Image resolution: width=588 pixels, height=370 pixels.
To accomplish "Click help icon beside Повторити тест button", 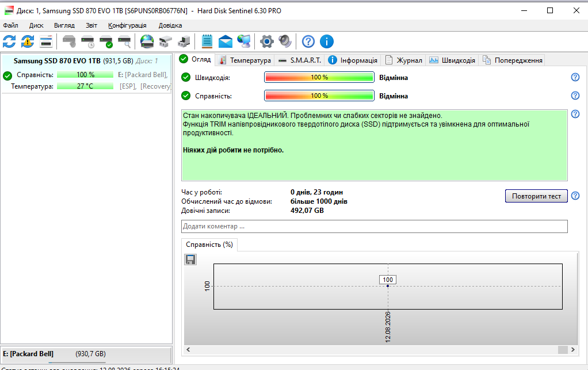I will click(x=575, y=196).
